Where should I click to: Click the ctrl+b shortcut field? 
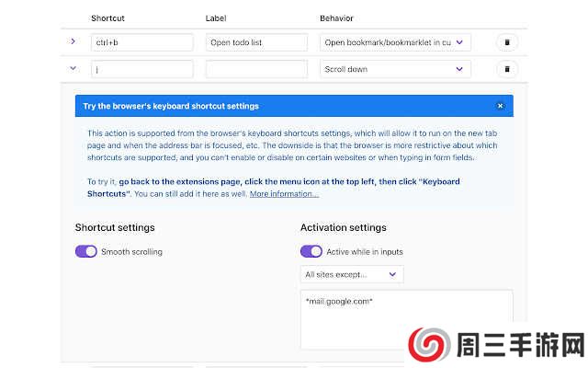point(141,42)
